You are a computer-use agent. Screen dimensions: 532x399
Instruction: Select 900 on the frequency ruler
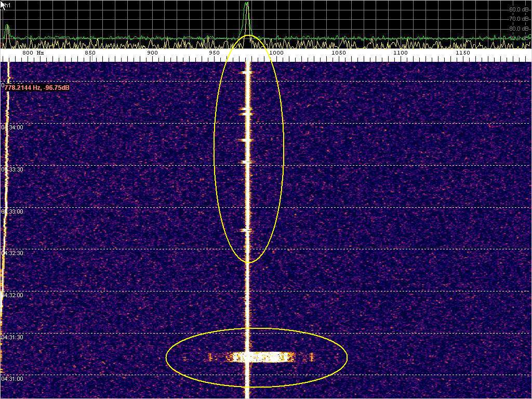click(x=152, y=53)
